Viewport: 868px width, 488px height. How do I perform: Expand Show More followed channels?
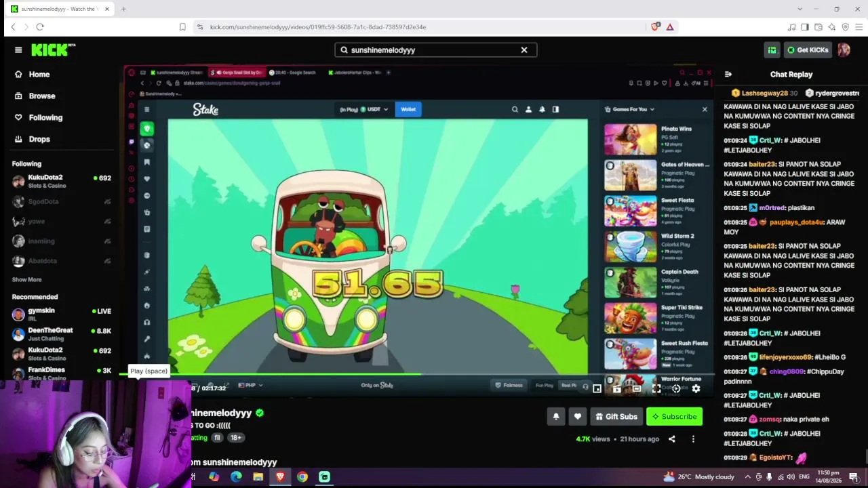pyautogui.click(x=27, y=280)
